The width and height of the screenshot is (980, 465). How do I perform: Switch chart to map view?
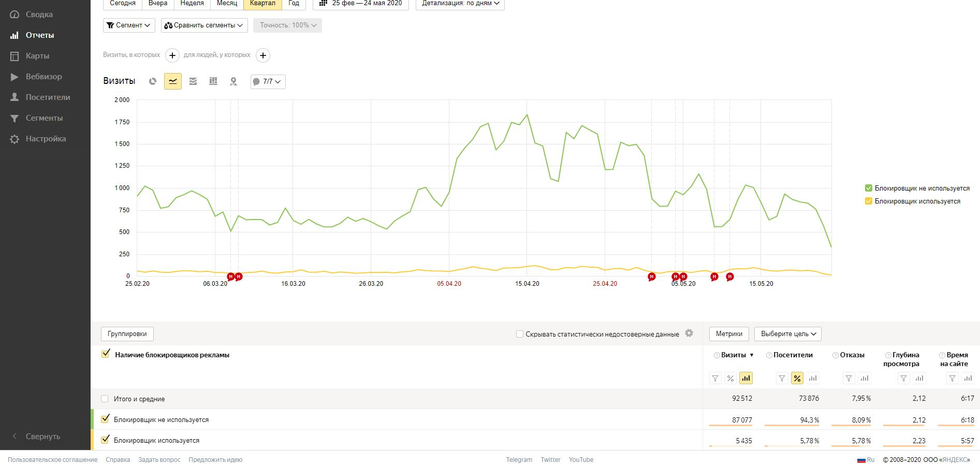[233, 81]
